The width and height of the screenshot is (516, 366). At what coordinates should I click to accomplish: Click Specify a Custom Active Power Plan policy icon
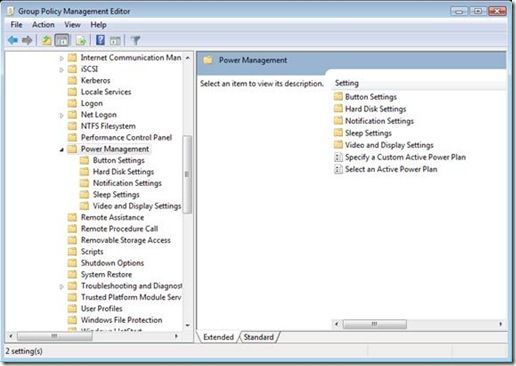[338, 157]
